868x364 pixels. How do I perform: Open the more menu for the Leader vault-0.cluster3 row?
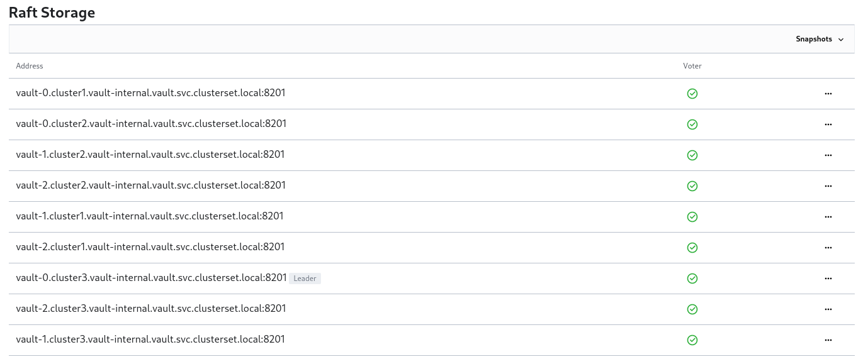(828, 279)
